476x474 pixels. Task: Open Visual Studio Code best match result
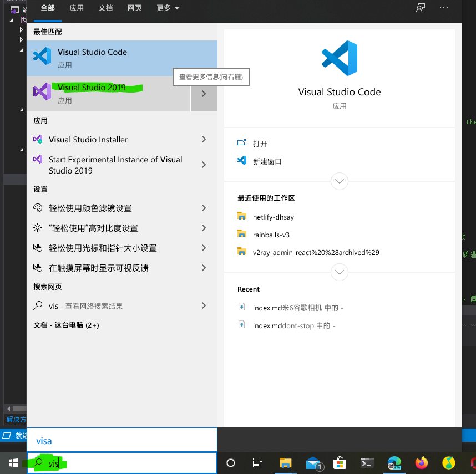tap(122, 58)
